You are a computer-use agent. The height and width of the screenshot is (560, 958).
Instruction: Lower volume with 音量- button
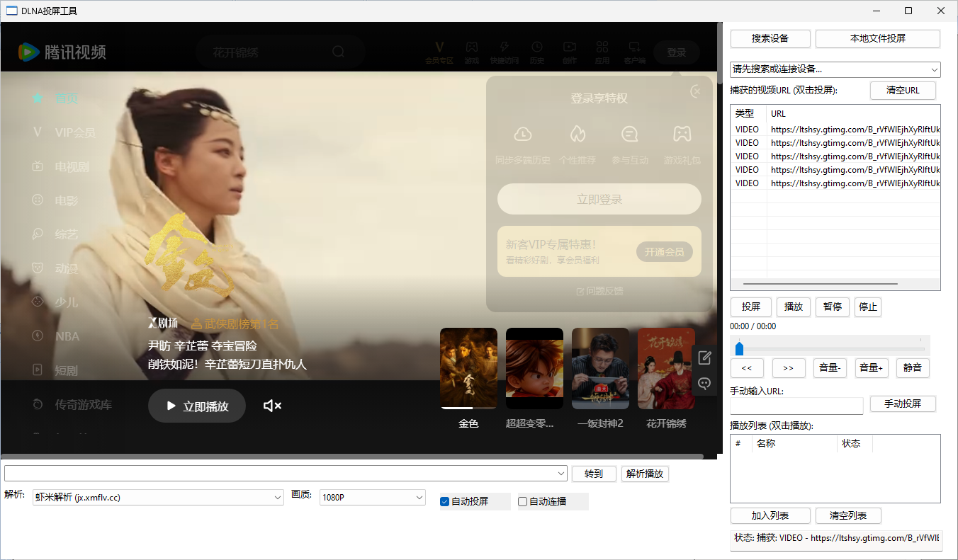(830, 367)
